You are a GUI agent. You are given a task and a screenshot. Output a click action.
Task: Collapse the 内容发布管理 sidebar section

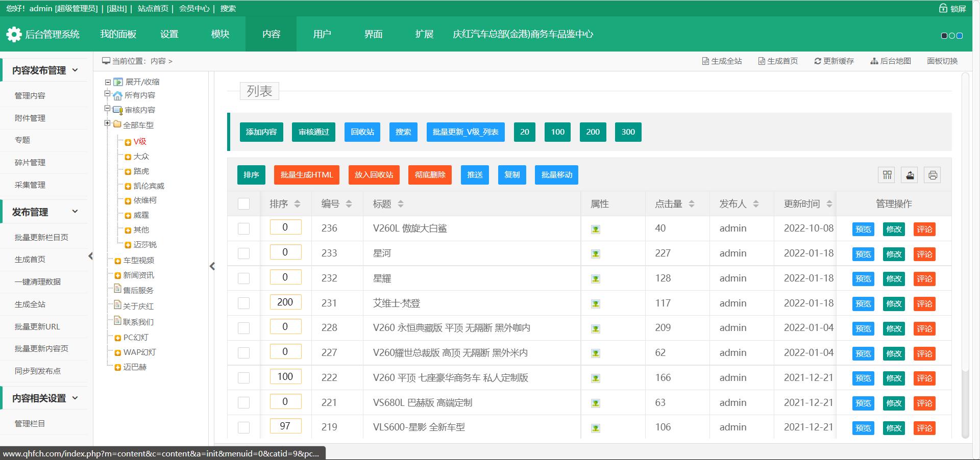pos(75,70)
